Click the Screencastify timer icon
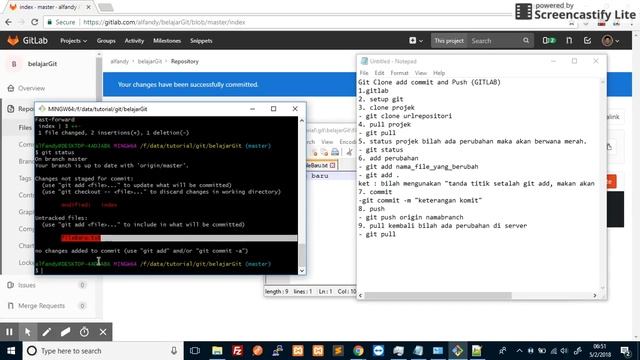 (84, 332)
